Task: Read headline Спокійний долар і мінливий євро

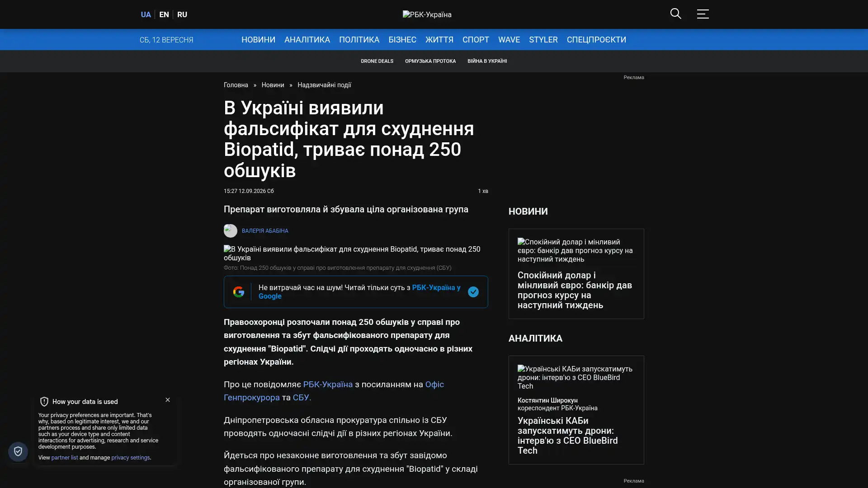Action: pyautogui.click(x=575, y=290)
